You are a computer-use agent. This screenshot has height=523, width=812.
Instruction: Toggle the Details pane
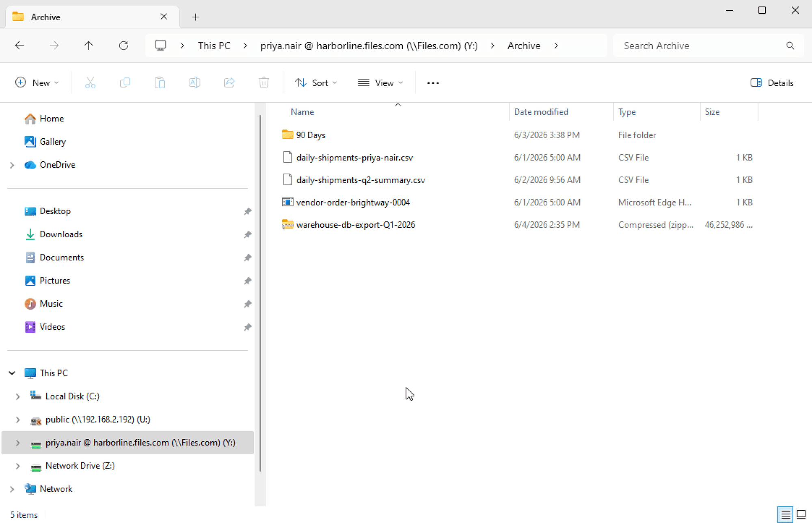click(772, 83)
